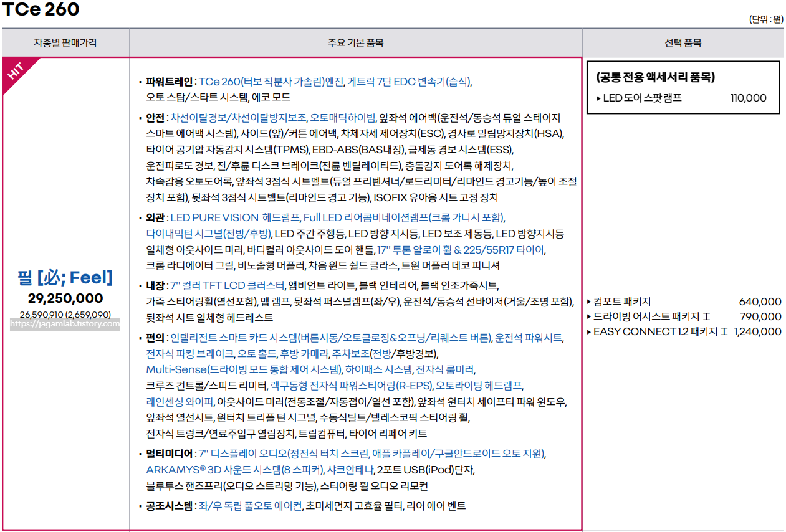This screenshot has width=786, height=532.
Task: Click the '주요 기본 품목' column header
Action: [355, 43]
